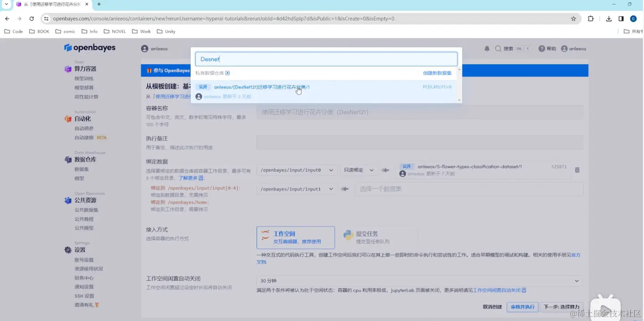Open the notifications bell icon
Viewport: 644px width, 321px height.
487,49
